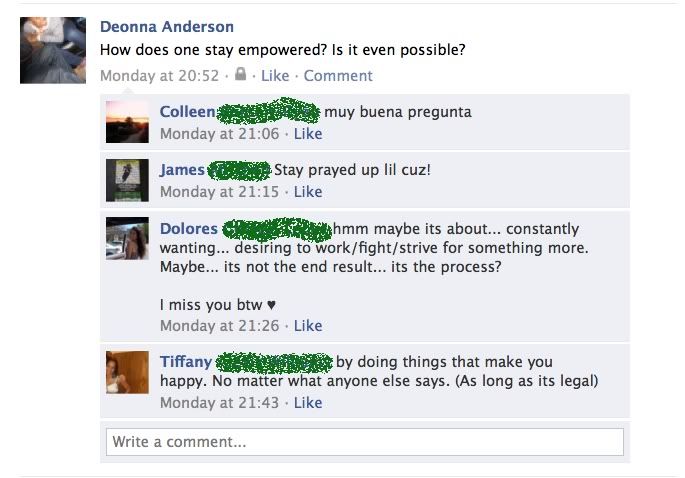Open Deonna Anderson's profile picture

[x=53, y=50]
